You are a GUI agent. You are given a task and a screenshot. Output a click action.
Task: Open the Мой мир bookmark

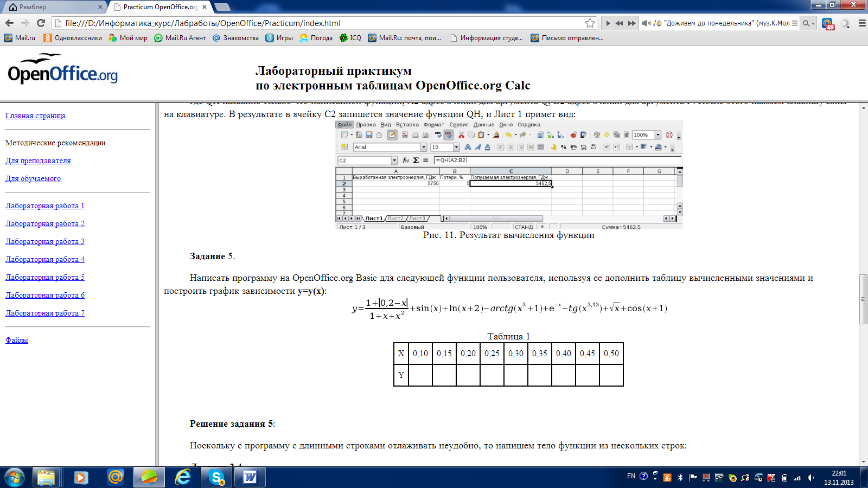pos(128,38)
